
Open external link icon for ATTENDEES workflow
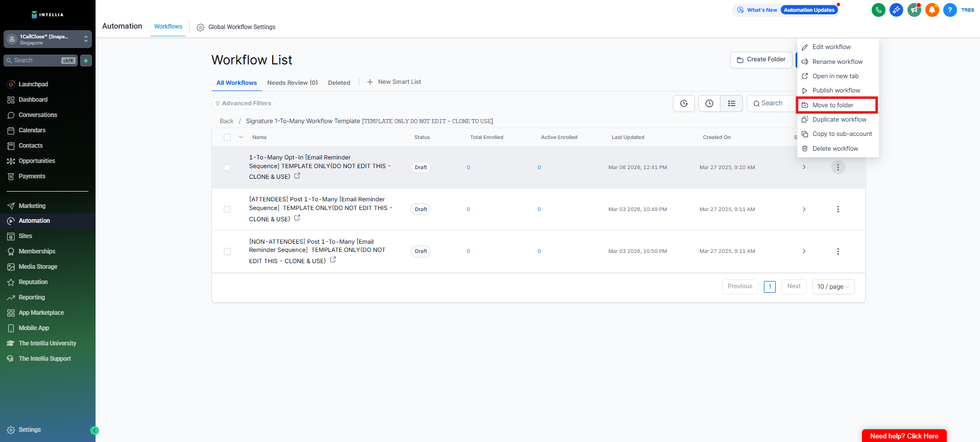pos(297,218)
